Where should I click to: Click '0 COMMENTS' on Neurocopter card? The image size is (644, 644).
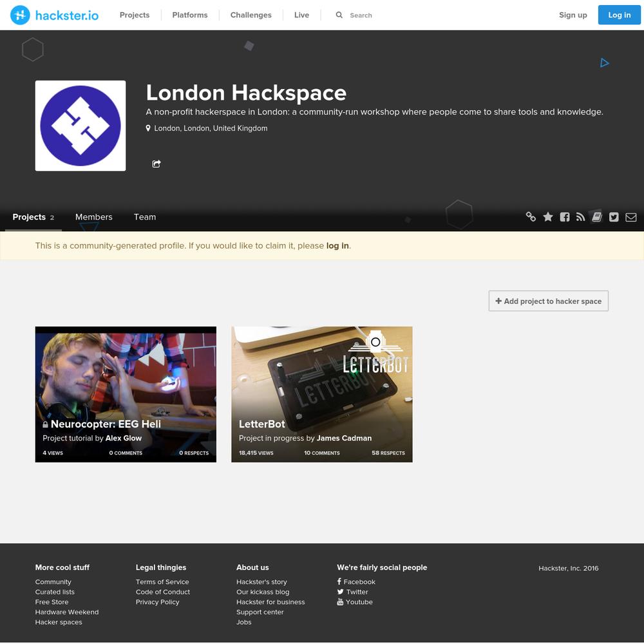pyautogui.click(x=126, y=453)
